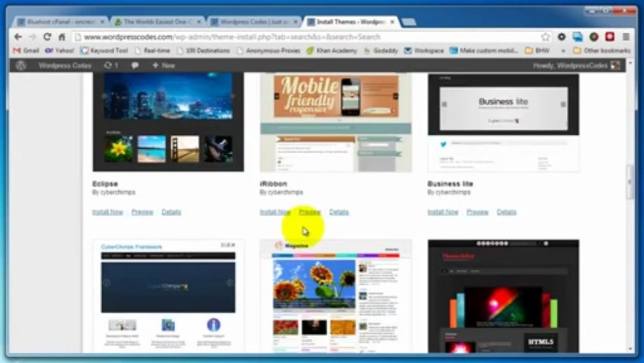Open the Make custom mobil... bookmark
Viewport: 644px width, 363px height.
[x=484, y=50]
